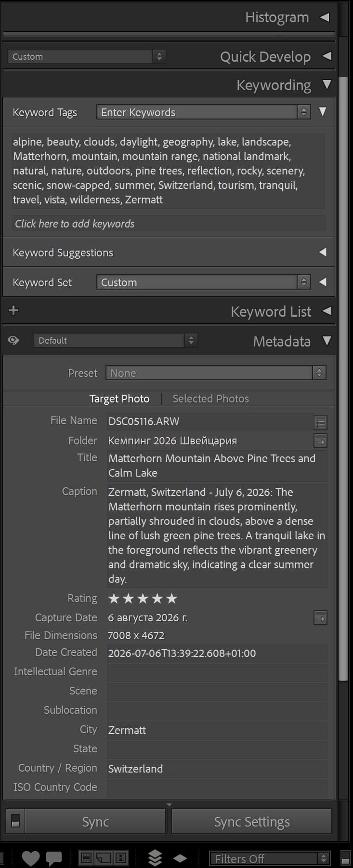Open the Keyword Set Custom dropdown
Image resolution: width=353 pixels, height=868 pixels.
point(203,282)
